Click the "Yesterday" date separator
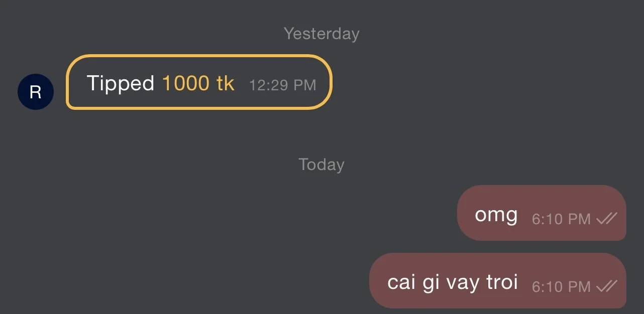This screenshot has height=314, width=644. (321, 34)
